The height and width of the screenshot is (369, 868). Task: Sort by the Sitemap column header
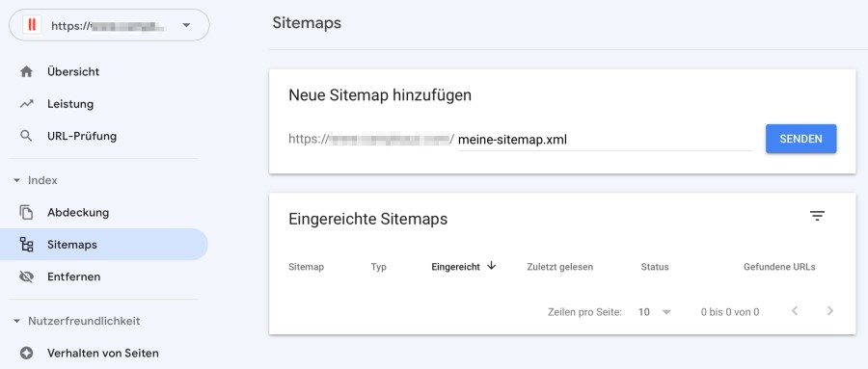coord(306,267)
